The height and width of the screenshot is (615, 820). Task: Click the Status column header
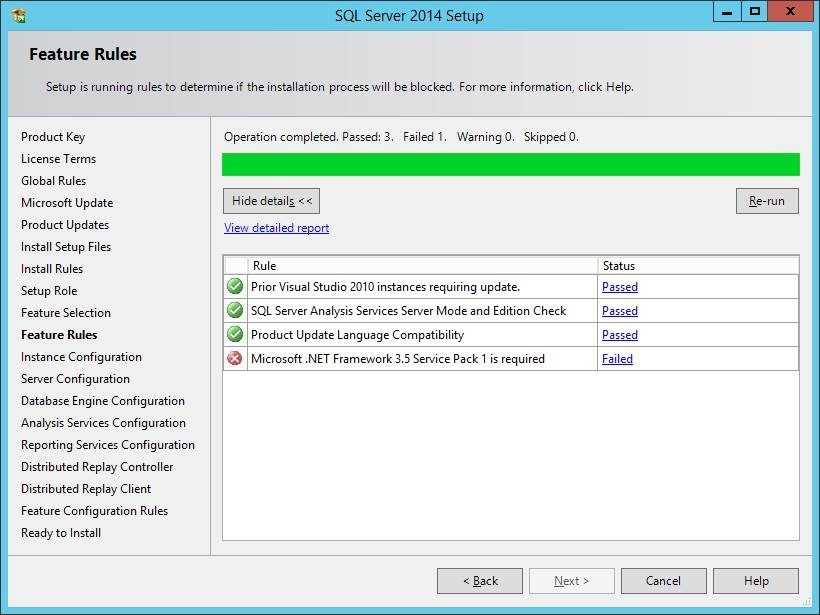(x=698, y=266)
